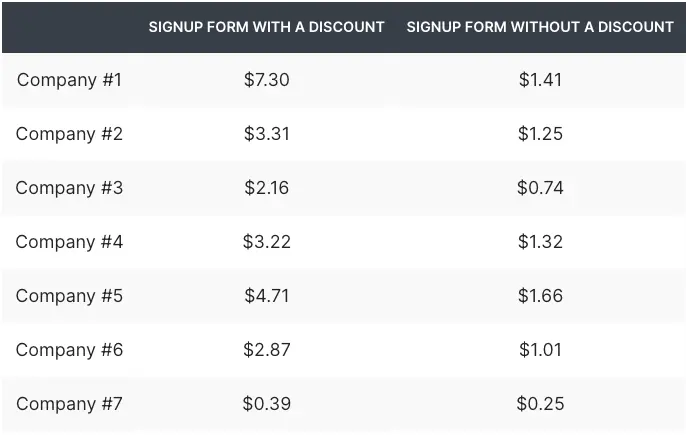Select the Company #1 row label
This screenshot has width=686, height=435.
pyautogui.click(x=69, y=80)
